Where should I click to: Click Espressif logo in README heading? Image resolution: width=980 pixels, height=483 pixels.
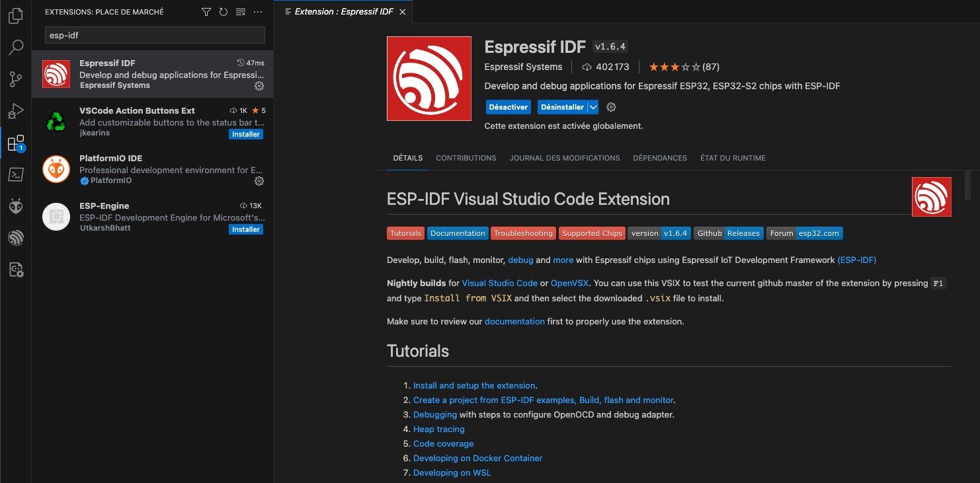pyautogui.click(x=932, y=197)
